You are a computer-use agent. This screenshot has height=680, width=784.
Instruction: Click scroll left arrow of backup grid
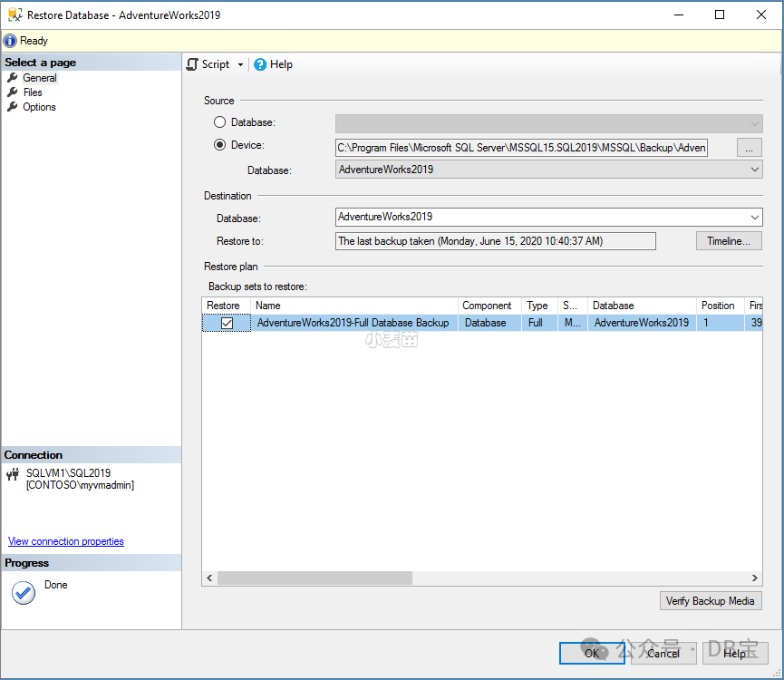click(x=209, y=578)
